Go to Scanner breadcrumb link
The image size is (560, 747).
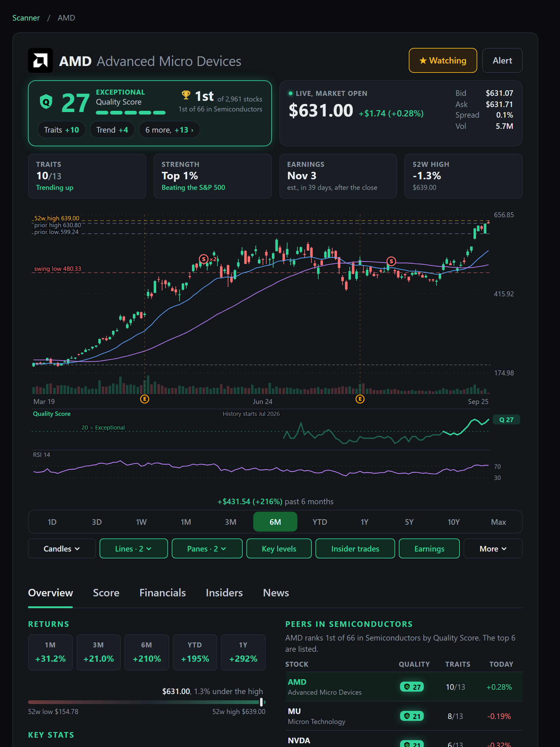[26, 17]
